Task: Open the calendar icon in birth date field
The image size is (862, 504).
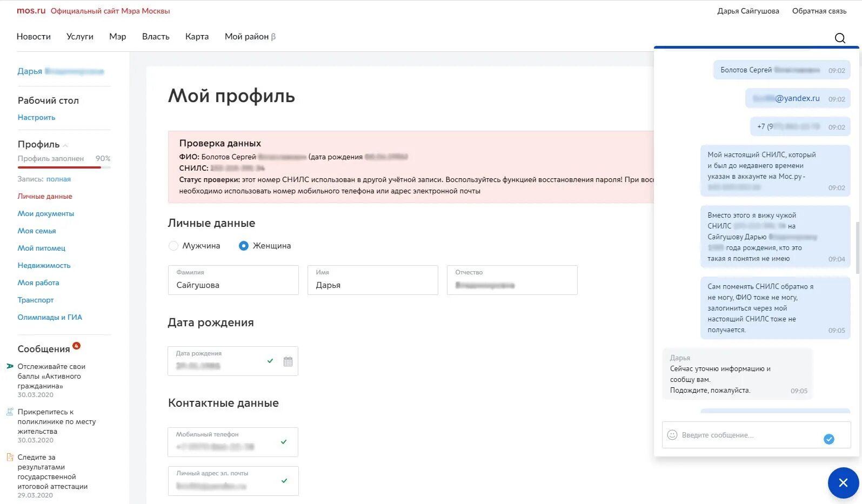Action: 288,361
